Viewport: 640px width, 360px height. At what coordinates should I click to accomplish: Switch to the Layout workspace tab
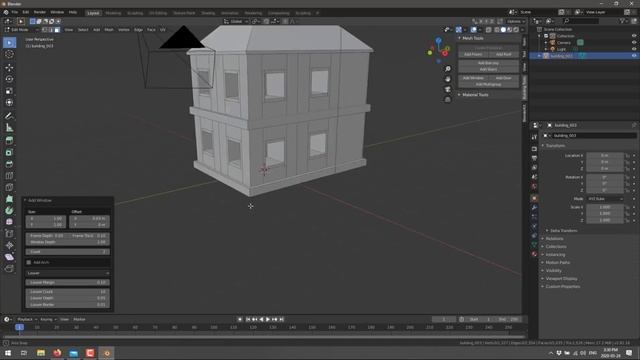coord(93,13)
